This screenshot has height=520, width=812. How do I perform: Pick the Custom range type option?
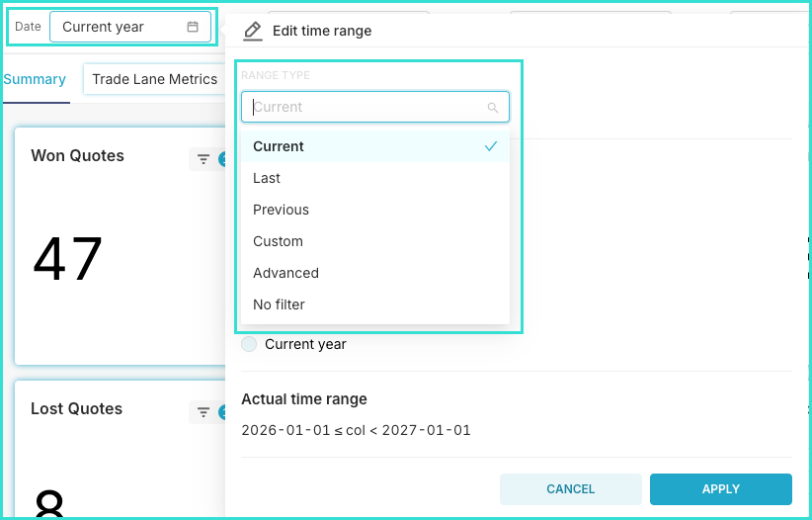click(x=278, y=241)
